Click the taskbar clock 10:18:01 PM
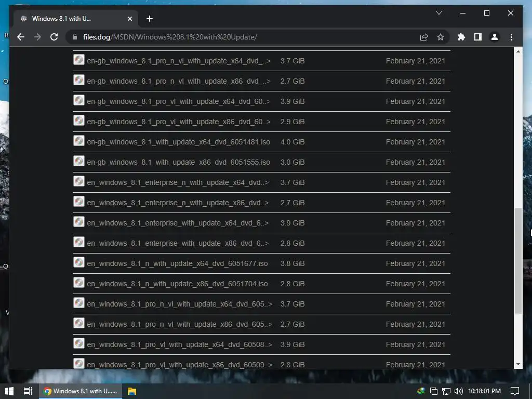 coord(485,391)
